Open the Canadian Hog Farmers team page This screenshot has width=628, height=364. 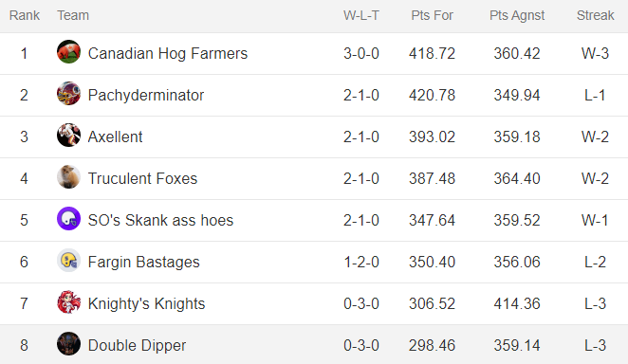point(168,54)
